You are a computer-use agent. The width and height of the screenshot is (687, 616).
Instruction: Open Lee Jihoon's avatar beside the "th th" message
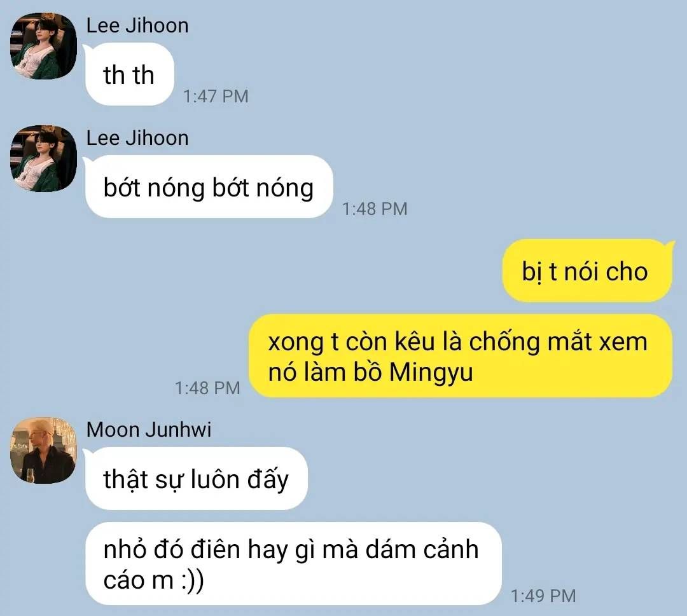tap(43, 46)
